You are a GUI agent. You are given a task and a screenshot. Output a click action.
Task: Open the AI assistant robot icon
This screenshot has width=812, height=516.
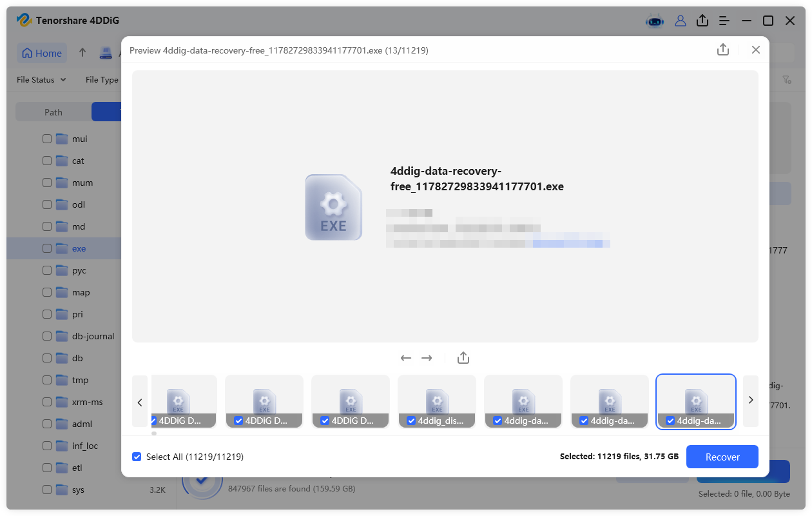(x=655, y=21)
